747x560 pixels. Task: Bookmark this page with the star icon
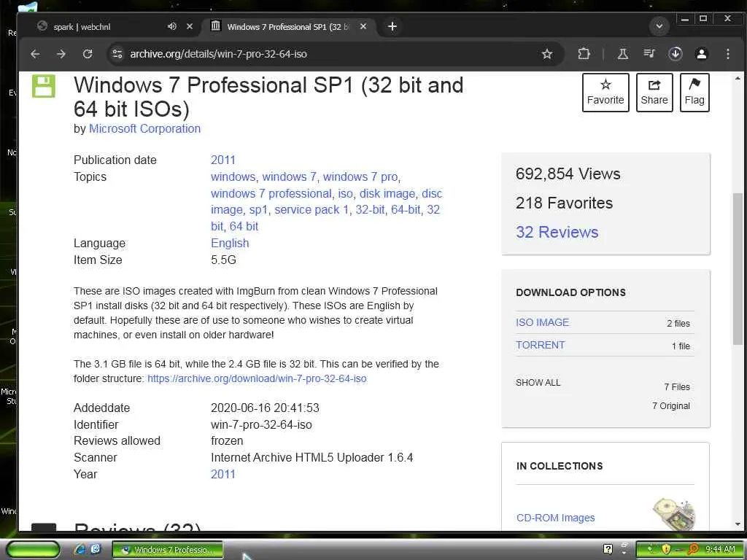pyautogui.click(x=547, y=54)
